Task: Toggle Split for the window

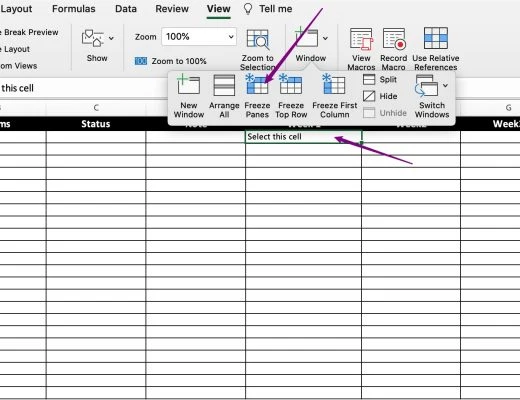Action: [x=380, y=80]
